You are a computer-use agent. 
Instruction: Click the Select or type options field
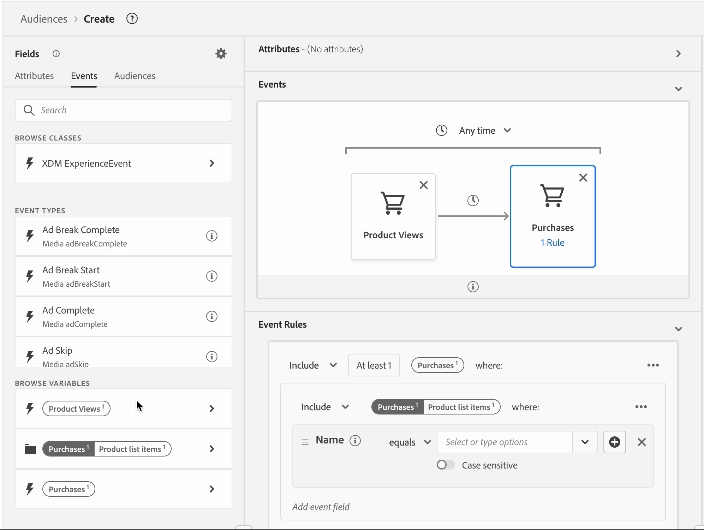coord(505,442)
